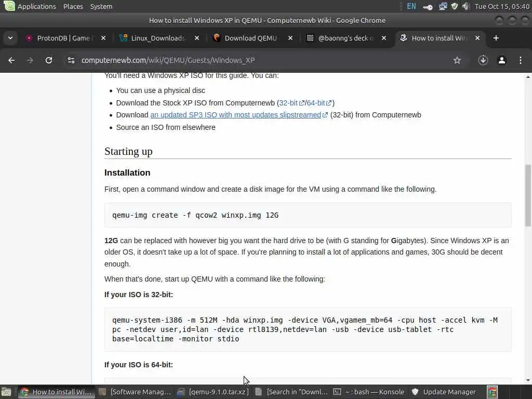Click the qemu-system-i386 command block
Screen dimensions: 532x399
tap(308, 329)
